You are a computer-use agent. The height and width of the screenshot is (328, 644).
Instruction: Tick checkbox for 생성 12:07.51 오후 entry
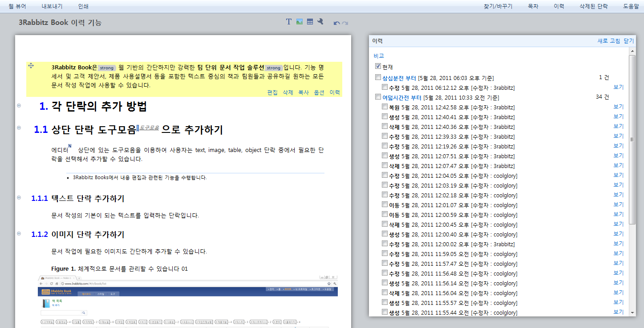[385, 156]
